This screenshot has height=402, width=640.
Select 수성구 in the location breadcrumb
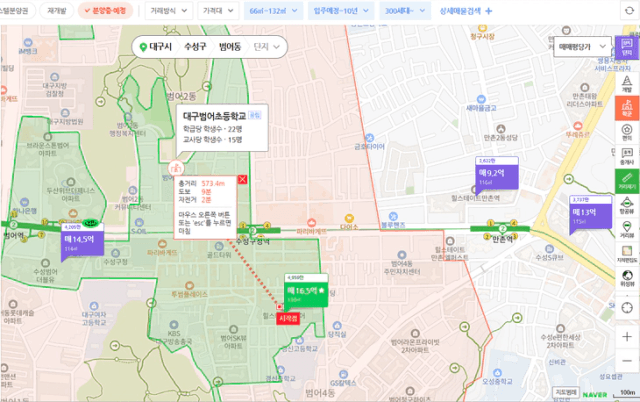195,47
